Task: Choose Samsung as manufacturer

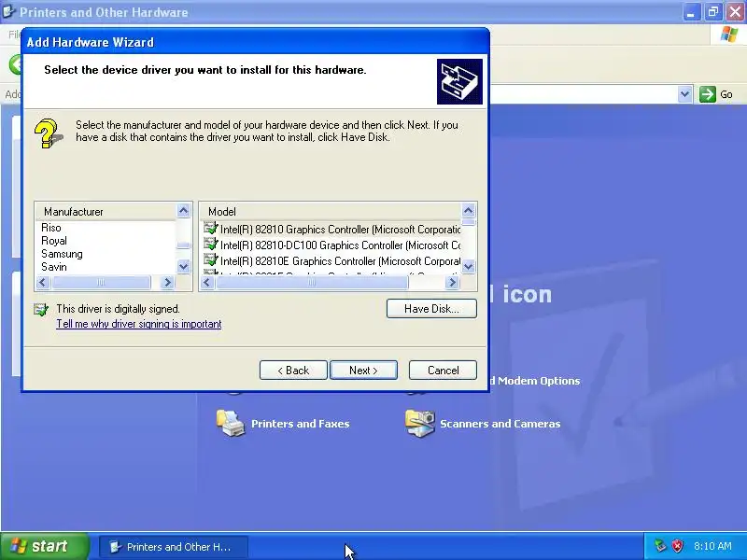Action: pyautogui.click(x=62, y=254)
